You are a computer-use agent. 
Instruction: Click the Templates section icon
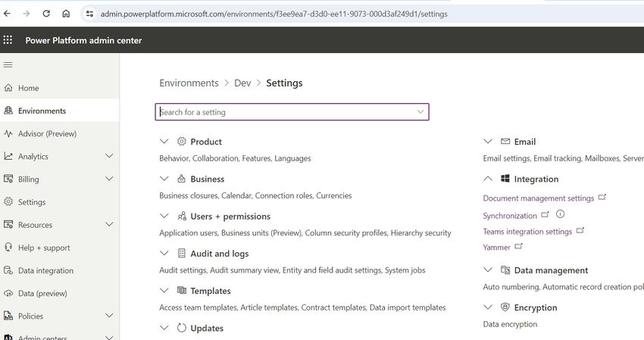(182, 290)
